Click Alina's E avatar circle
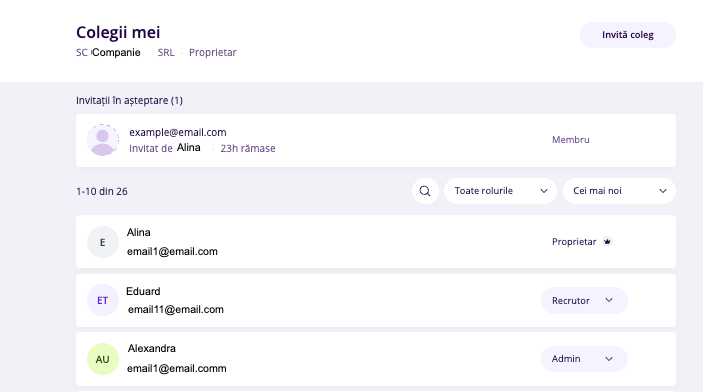703x392 pixels. pos(103,242)
